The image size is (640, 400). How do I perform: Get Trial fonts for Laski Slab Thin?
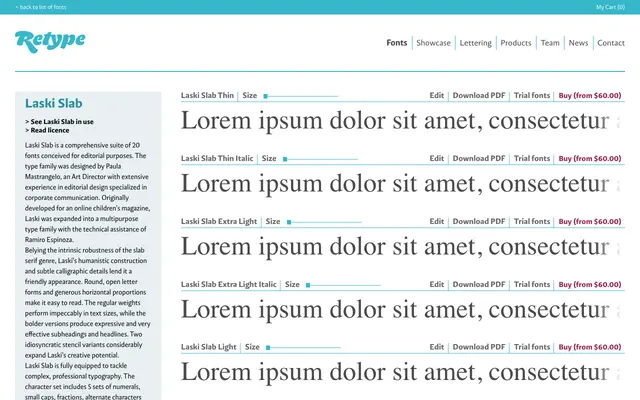click(532, 96)
